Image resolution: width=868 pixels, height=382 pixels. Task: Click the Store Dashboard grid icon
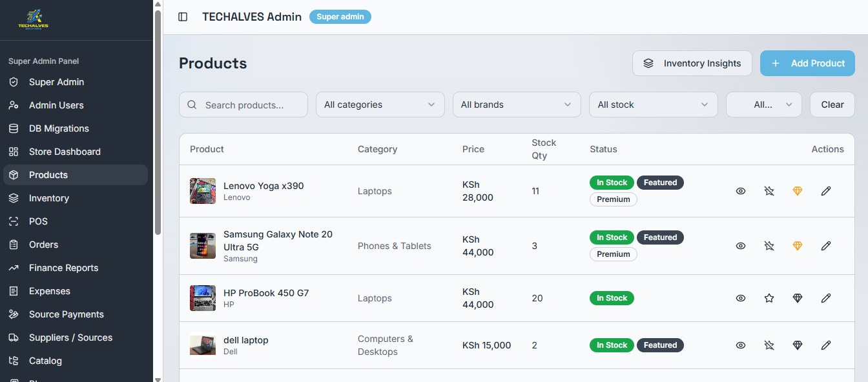click(x=14, y=152)
